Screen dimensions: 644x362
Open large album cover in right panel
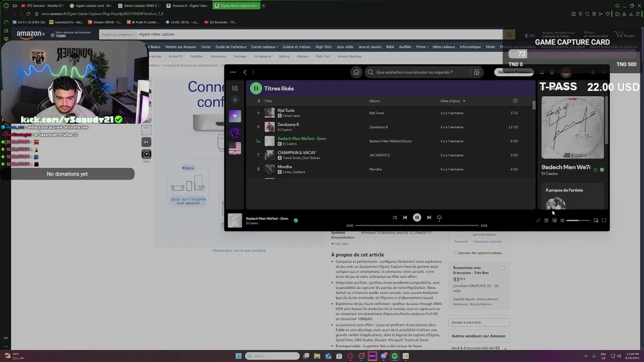pos(573,127)
